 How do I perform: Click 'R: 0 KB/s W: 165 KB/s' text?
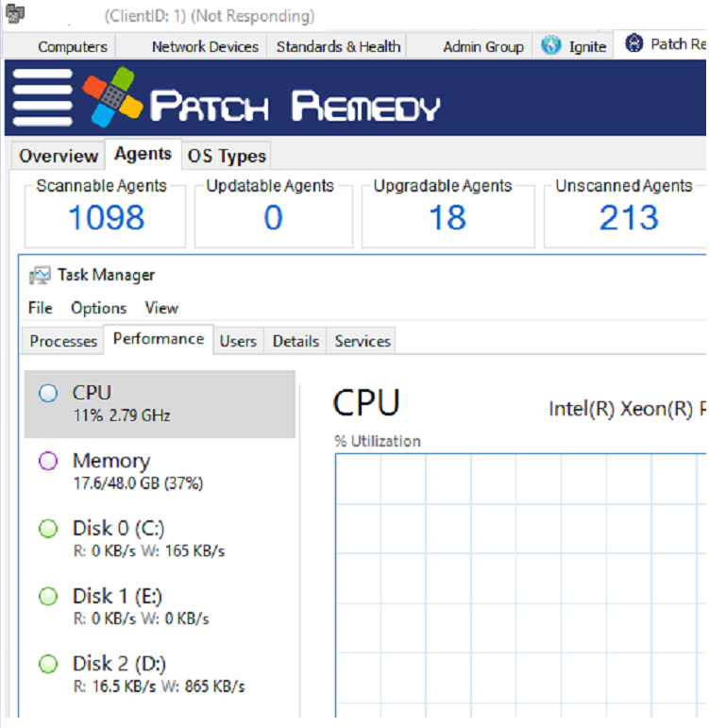point(149,551)
